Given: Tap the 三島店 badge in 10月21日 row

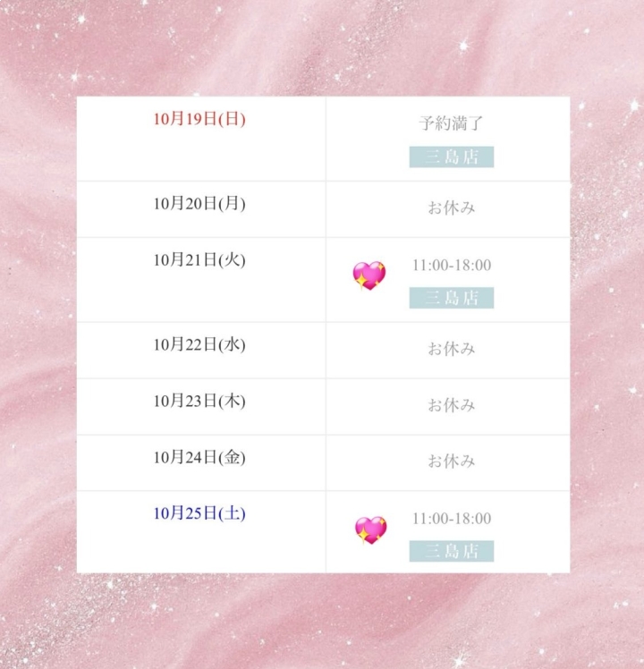Looking at the screenshot, I should 452,298.
